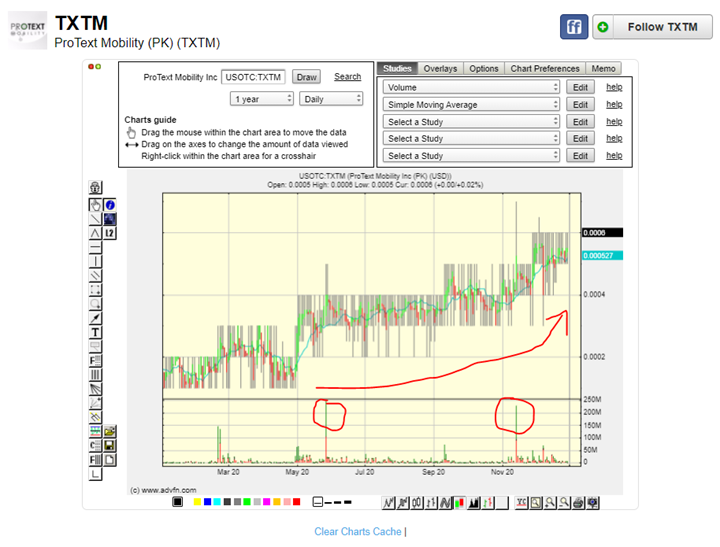
Task: Open the Daily frequency dropdown
Action: tap(331, 99)
